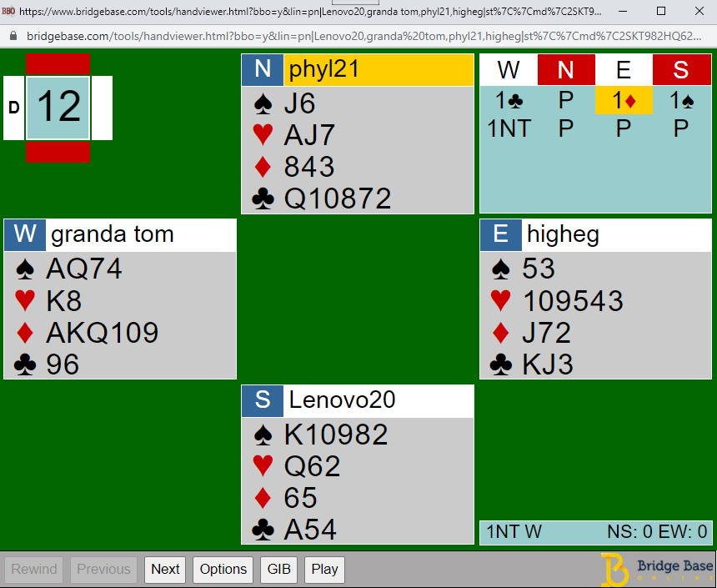Viewport: 717px width, 588px height.
Task: Click player name higheg
Action: click(x=563, y=234)
